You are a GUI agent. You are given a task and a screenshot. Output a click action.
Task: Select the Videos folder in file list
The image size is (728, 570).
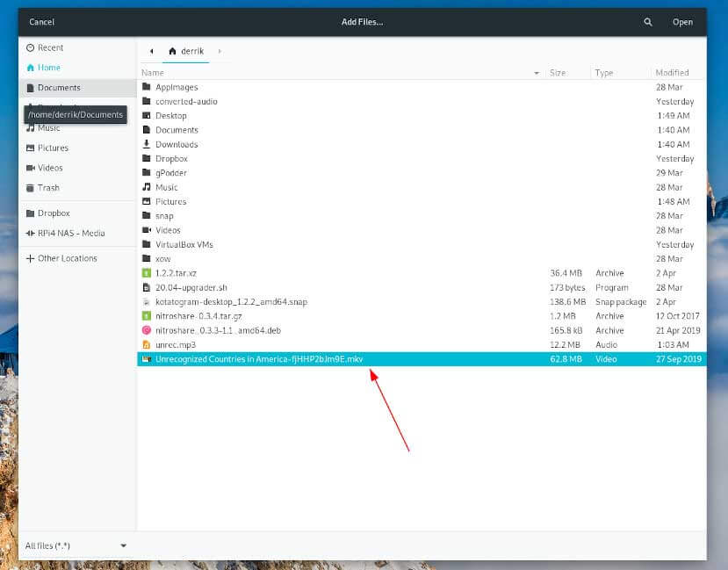pyautogui.click(x=422, y=230)
